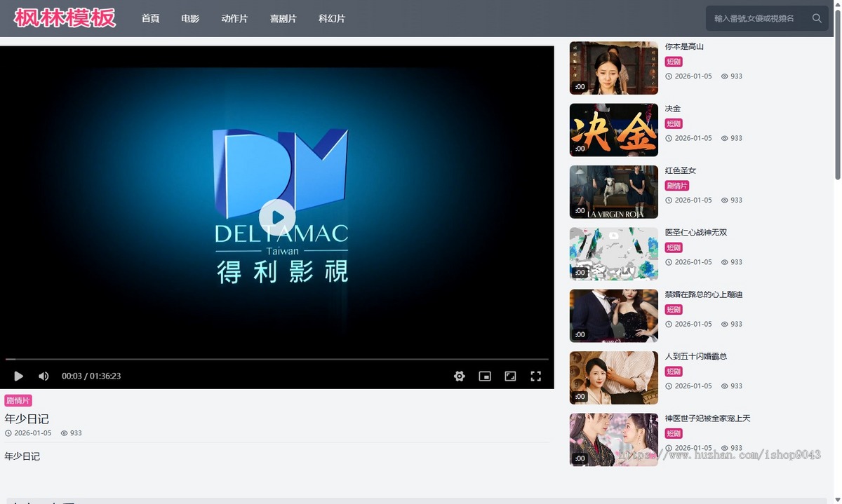The width and height of the screenshot is (842, 504).
Task: Click the 年少日记 description text
Action: pyautogui.click(x=22, y=456)
